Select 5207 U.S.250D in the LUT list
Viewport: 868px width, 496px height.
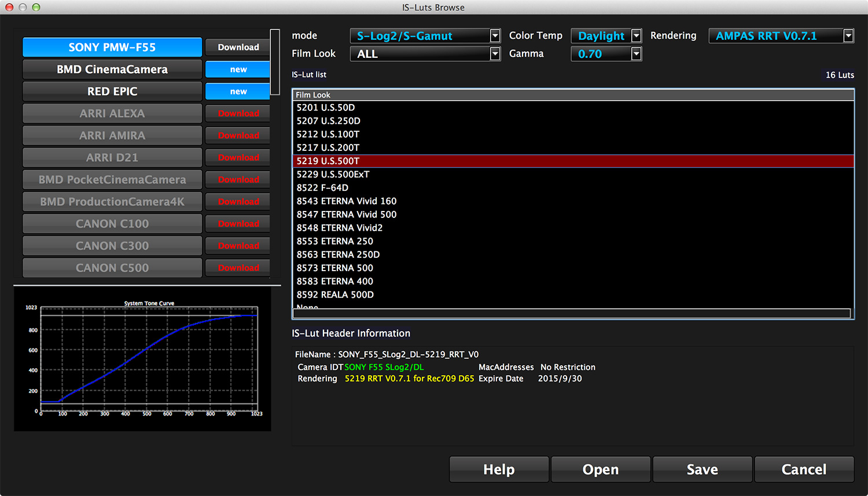coord(328,121)
